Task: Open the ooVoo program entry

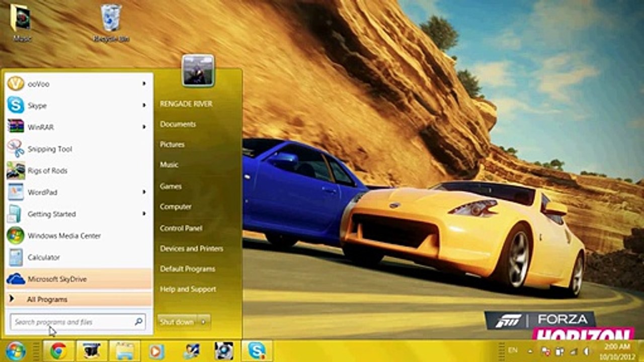Action: point(78,84)
